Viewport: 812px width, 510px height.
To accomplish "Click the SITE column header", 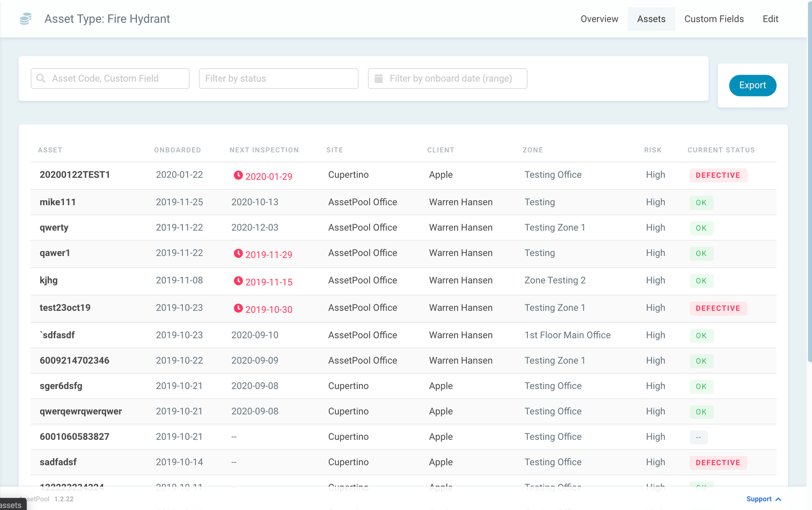I will pyautogui.click(x=335, y=150).
